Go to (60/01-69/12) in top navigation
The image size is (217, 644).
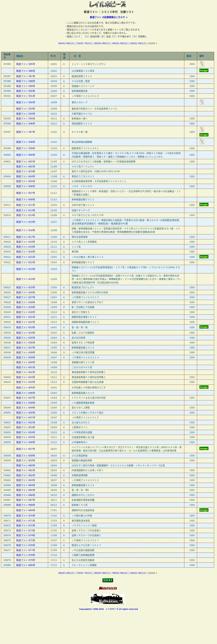point(66,43)
